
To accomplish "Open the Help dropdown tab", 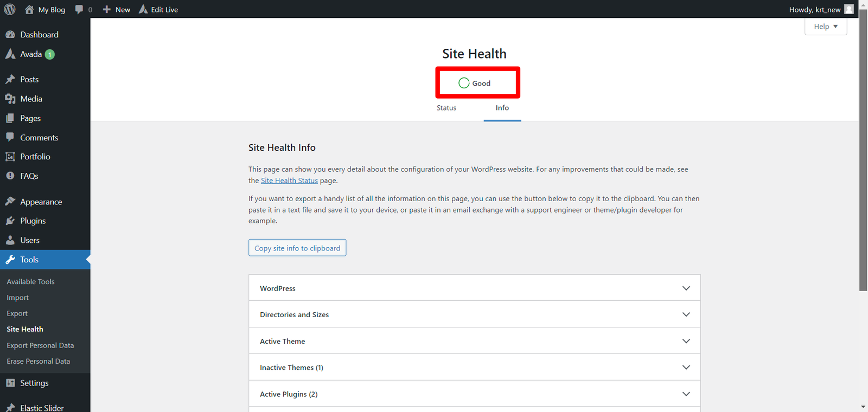I will point(826,27).
